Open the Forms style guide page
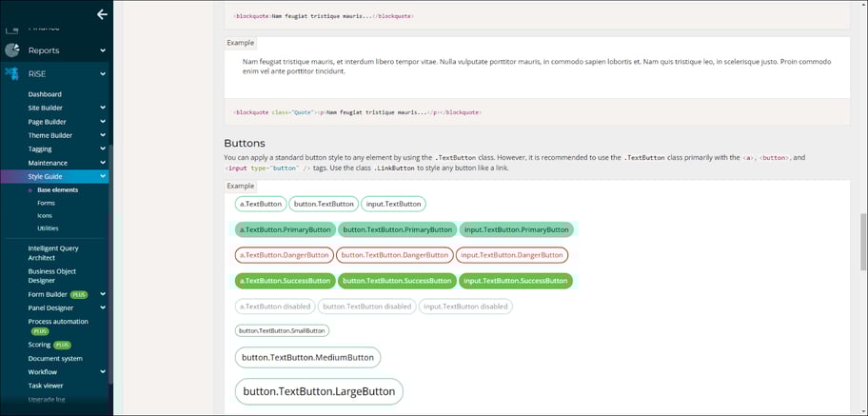The image size is (868, 416). (x=46, y=204)
